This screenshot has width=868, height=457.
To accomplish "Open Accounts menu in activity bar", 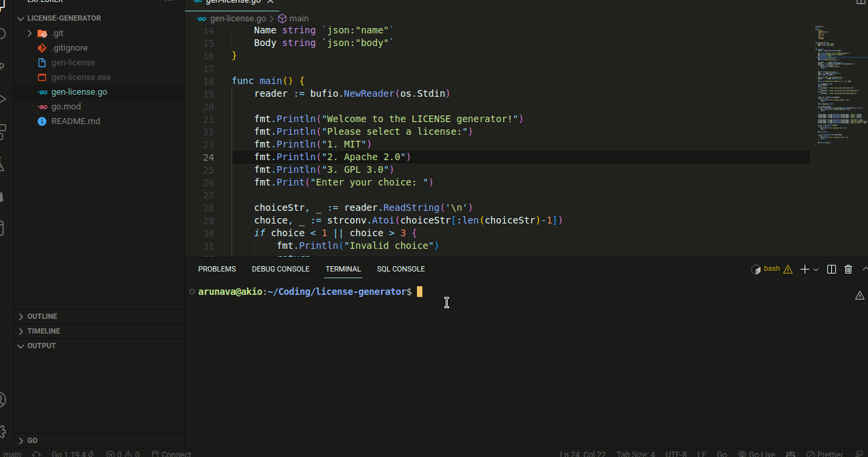I will pyautogui.click(x=3, y=400).
